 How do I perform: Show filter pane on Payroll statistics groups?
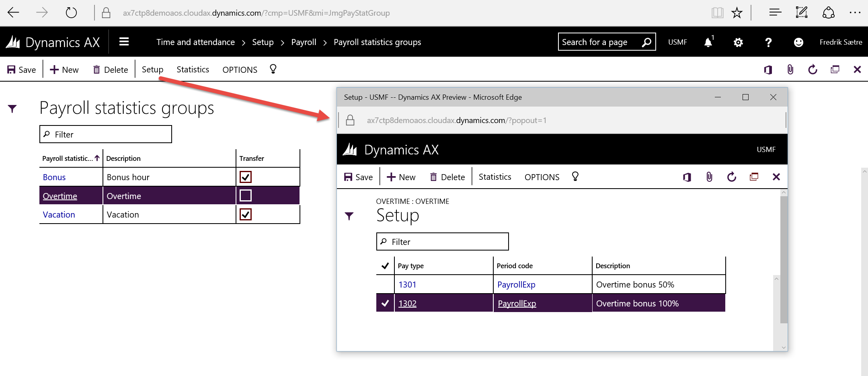[12, 109]
